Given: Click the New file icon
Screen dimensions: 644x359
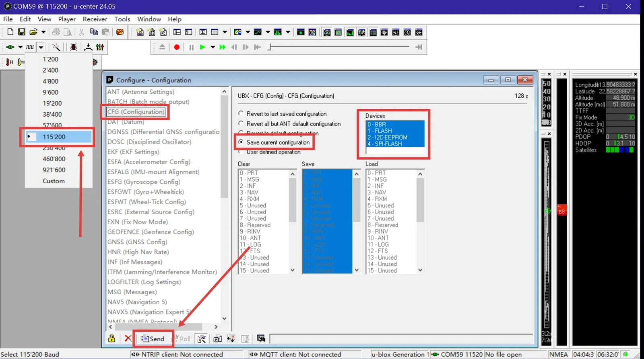Looking at the screenshot, I should click(x=10, y=32).
